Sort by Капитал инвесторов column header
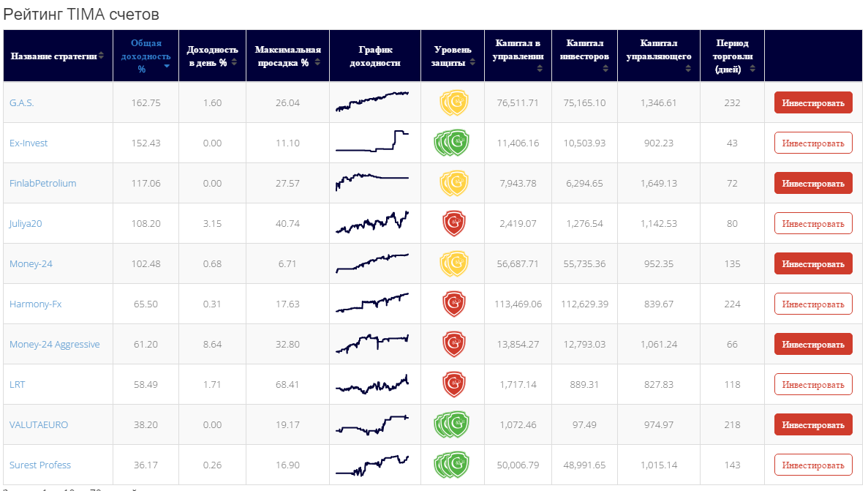Image resolution: width=868 pixels, height=491 pixels. (x=584, y=56)
